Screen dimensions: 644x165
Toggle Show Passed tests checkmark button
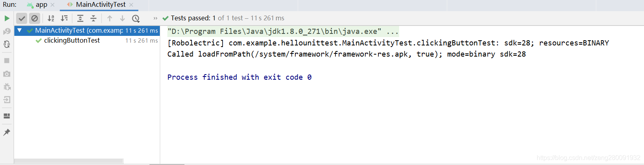click(x=22, y=18)
